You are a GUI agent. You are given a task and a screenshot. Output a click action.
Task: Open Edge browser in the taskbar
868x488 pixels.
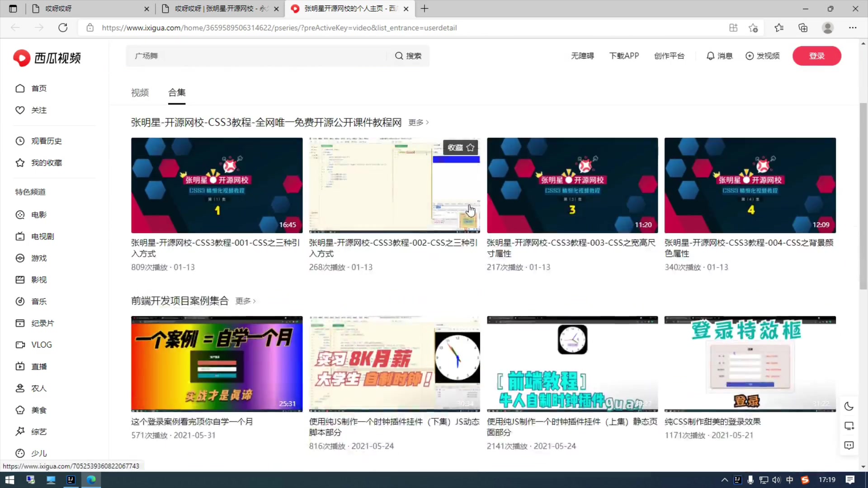pos(91,480)
